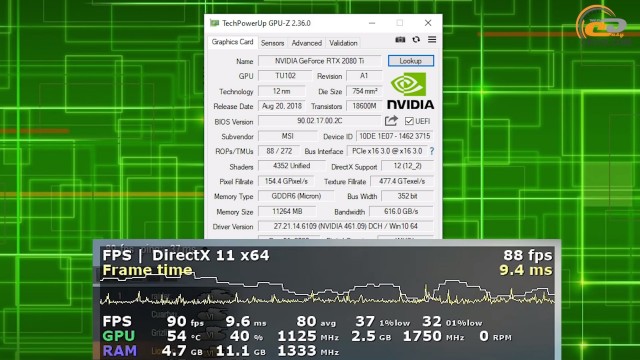The width and height of the screenshot is (640, 360).
Task: Click the ROPs/TMUs field 88 / 272
Action: point(279,151)
